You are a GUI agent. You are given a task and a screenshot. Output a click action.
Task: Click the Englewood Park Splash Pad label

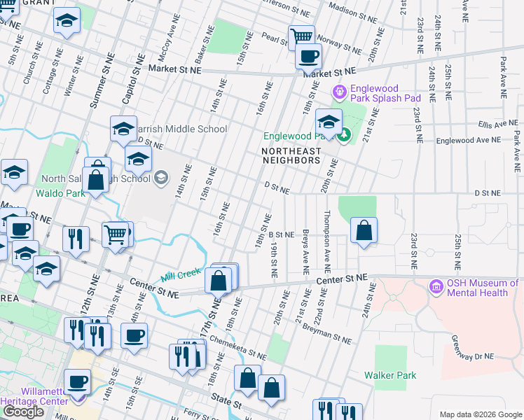[x=385, y=93]
